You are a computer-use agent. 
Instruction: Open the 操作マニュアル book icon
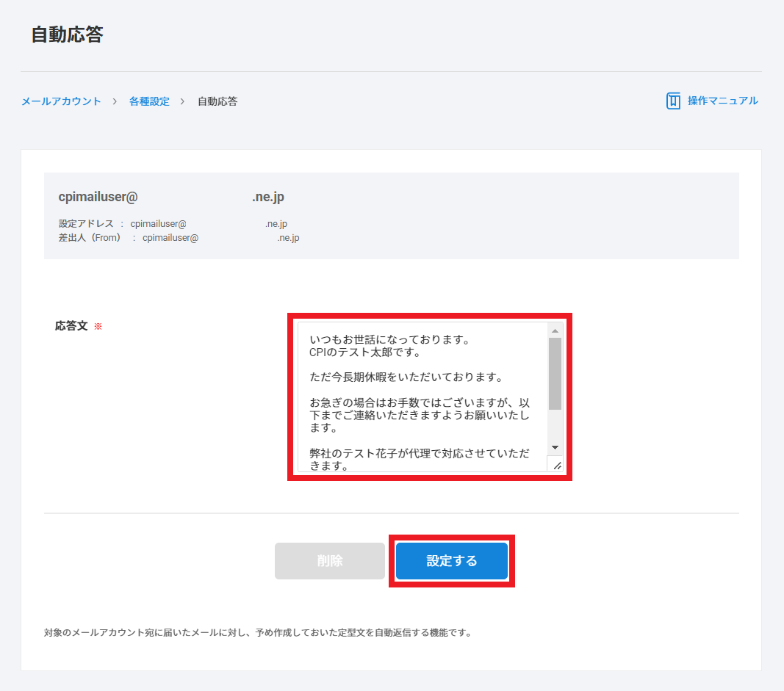673,101
